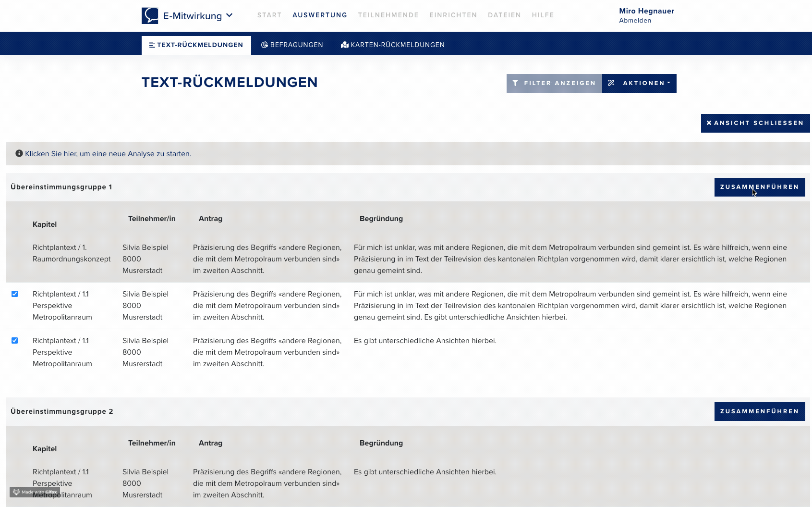Open the AKTIONEN dropdown
This screenshot has height=507, width=812.
point(639,83)
